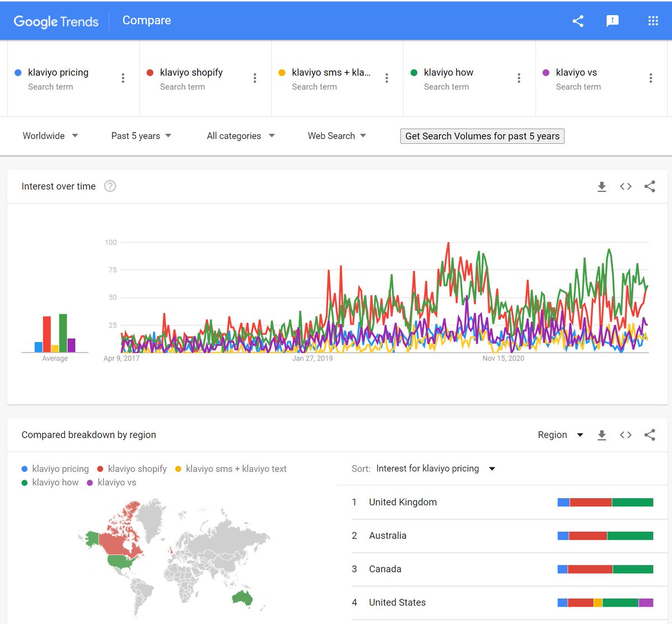Download the Interest over time data as CSV
The image size is (672, 624).
(x=602, y=186)
